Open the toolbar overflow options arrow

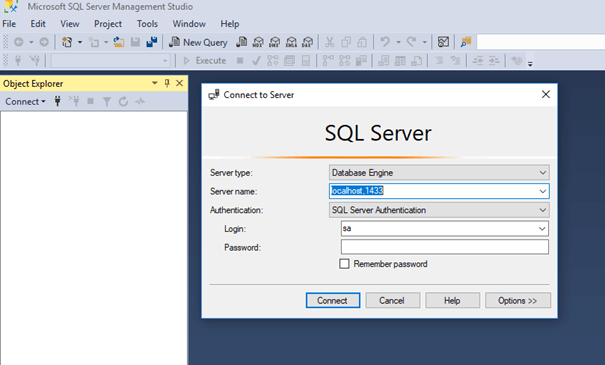(530, 64)
